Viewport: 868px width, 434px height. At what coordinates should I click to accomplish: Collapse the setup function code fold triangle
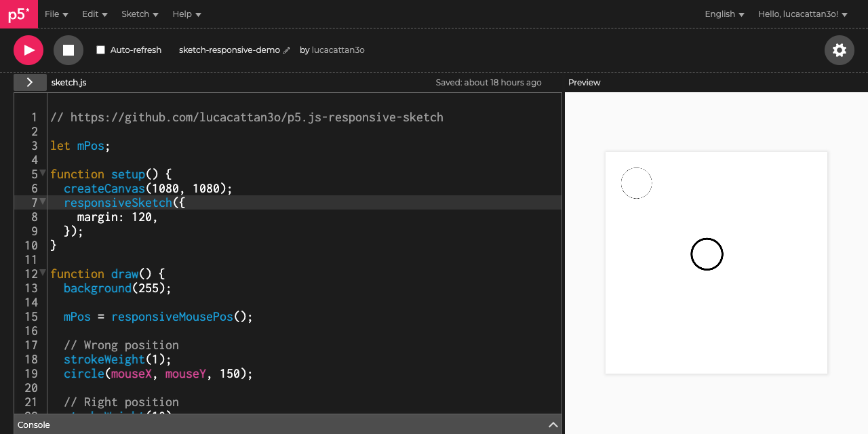pyautogui.click(x=42, y=173)
